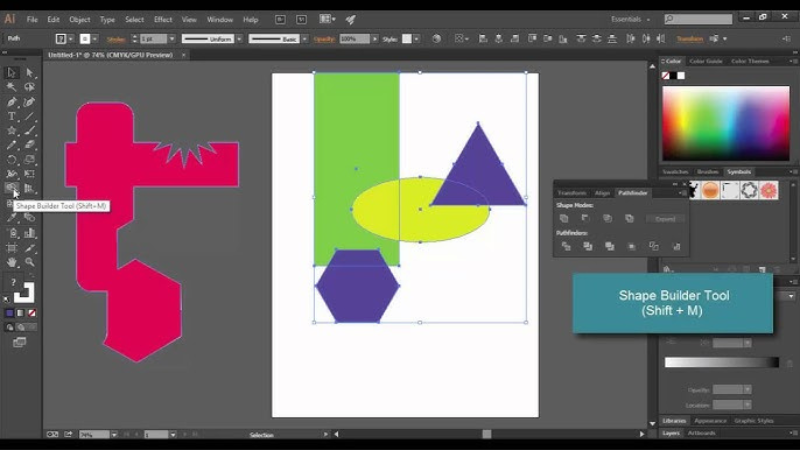
Task: Select the Magic Wand tool
Action: click(11, 87)
